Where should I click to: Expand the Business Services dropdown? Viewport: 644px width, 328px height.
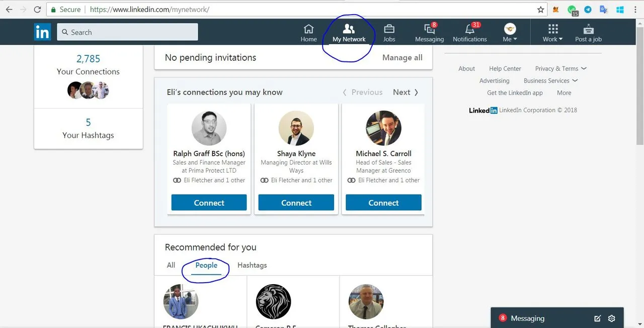pos(550,80)
